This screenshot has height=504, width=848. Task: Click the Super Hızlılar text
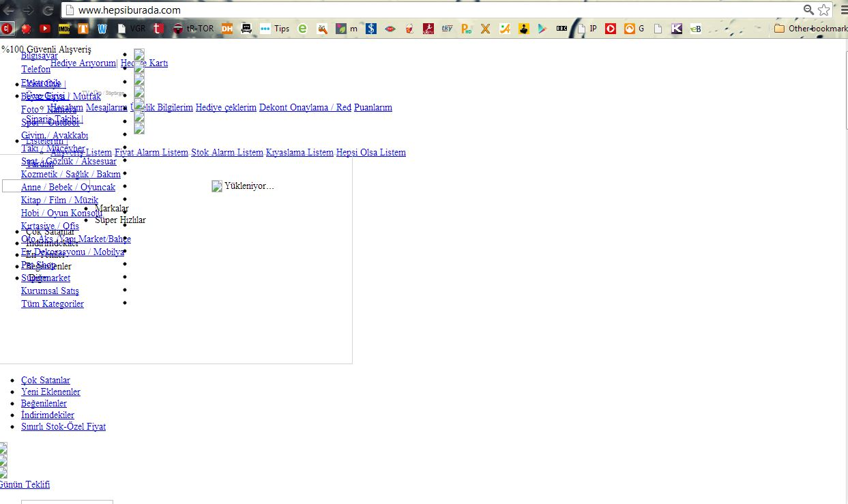click(120, 220)
